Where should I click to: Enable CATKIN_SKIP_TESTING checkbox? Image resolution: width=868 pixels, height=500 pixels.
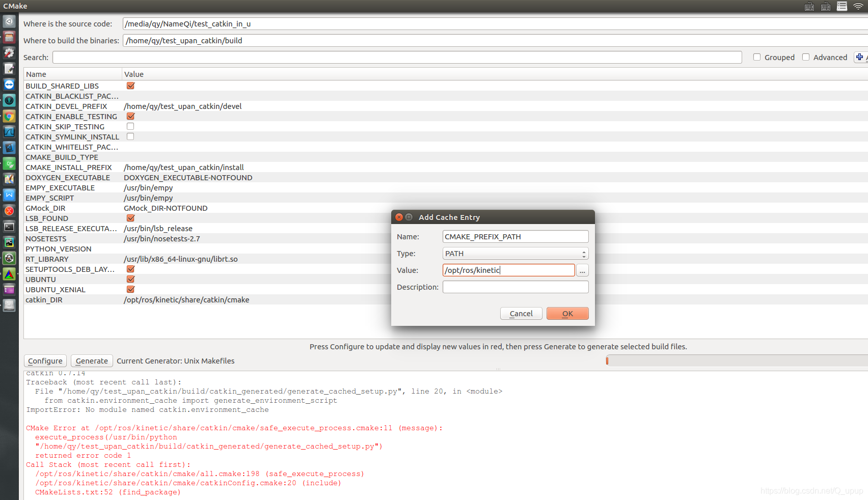[x=130, y=126]
